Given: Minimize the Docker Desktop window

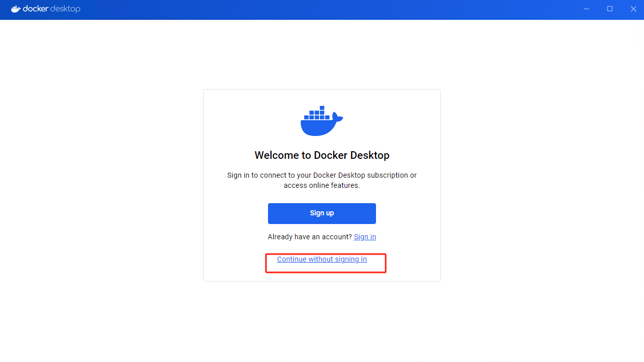Looking at the screenshot, I should point(586,9).
